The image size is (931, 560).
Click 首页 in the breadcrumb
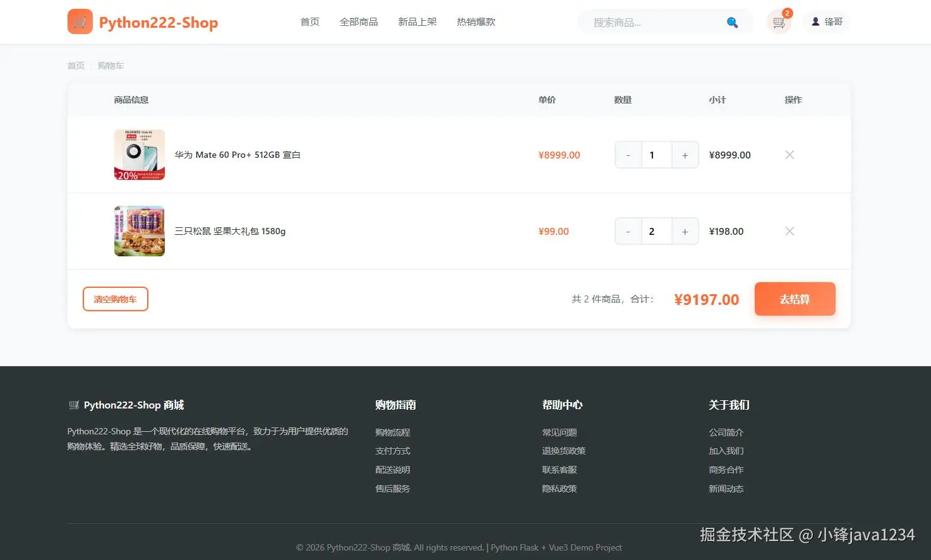(x=76, y=66)
